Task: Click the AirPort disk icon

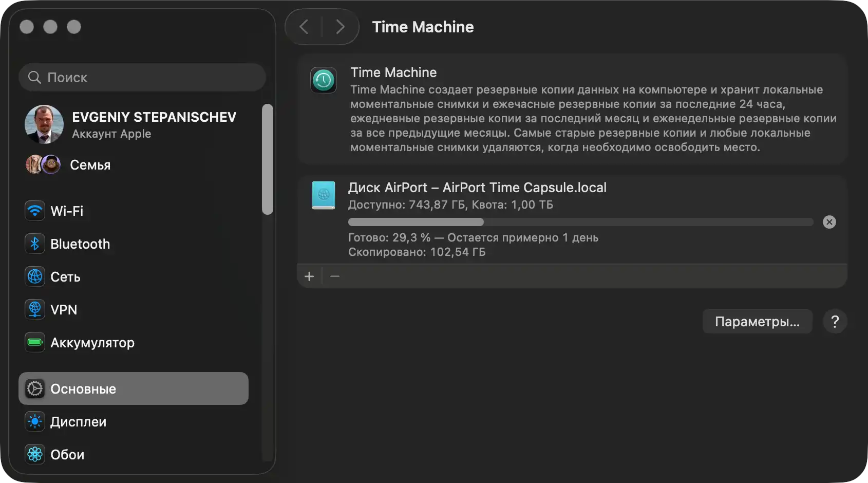Action: click(324, 195)
